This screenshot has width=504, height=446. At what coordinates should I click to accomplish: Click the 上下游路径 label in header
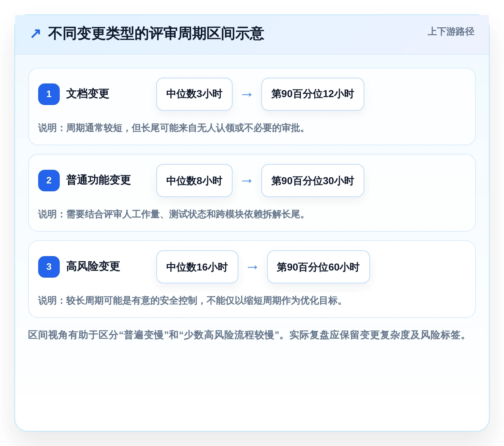coord(451,32)
